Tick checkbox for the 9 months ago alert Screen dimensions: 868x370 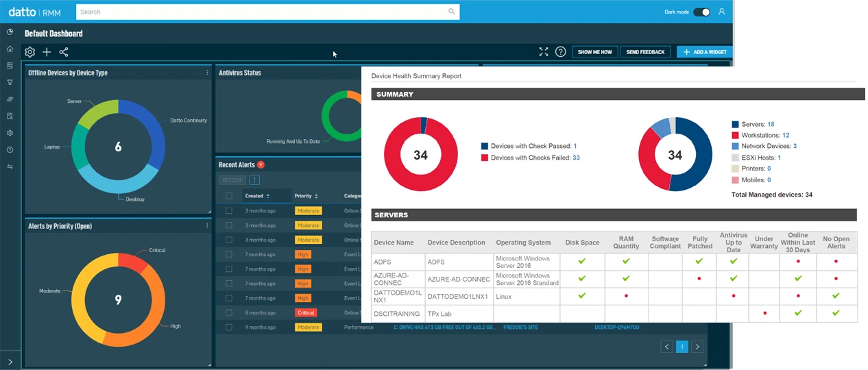pyautogui.click(x=229, y=328)
